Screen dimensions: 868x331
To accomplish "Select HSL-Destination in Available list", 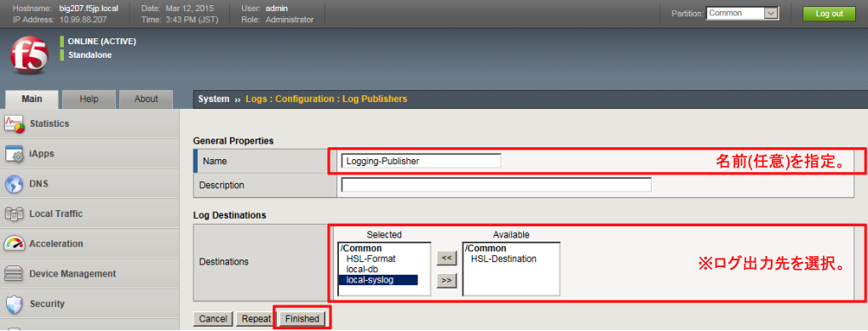I will tap(503, 259).
